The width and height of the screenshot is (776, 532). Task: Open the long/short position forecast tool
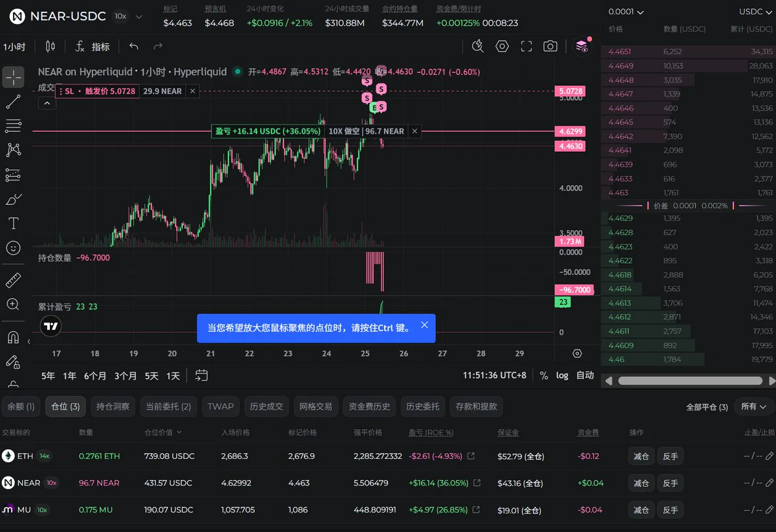[x=13, y=175]
